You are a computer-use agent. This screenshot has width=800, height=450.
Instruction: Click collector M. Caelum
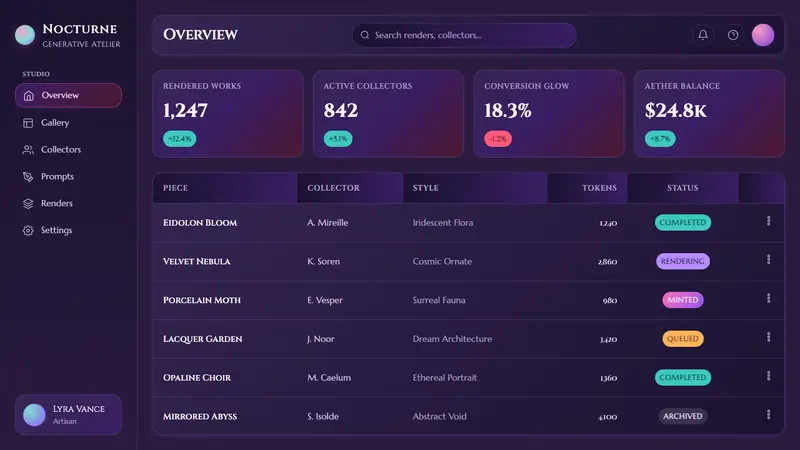pos(329,378)
